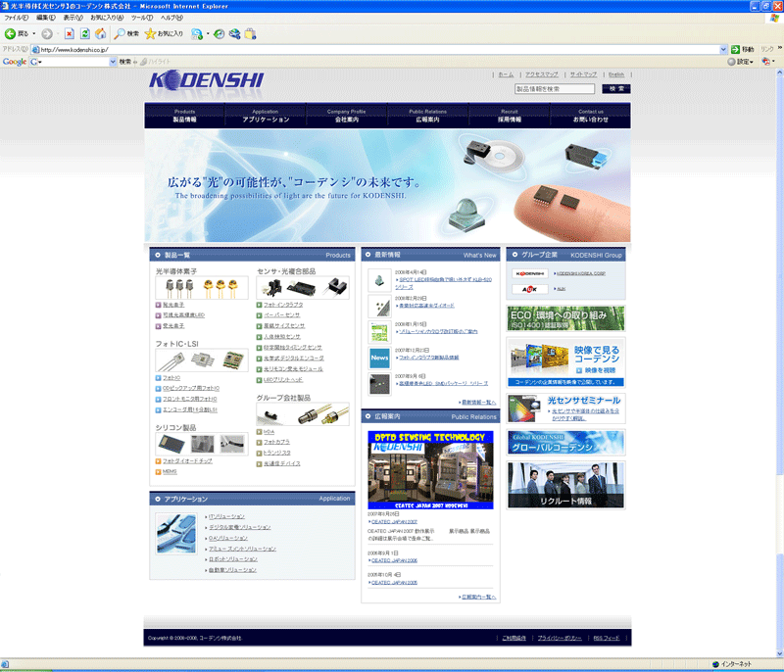Open the 編集(E) menu
This screenshot has width=784, height=672.
(46, 18)
